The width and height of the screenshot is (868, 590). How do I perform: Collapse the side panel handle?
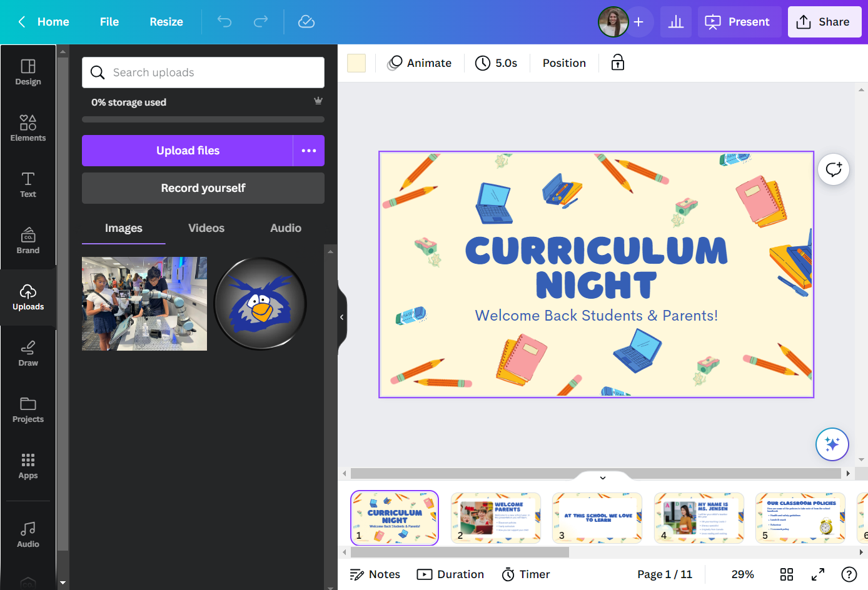[342, 317]
